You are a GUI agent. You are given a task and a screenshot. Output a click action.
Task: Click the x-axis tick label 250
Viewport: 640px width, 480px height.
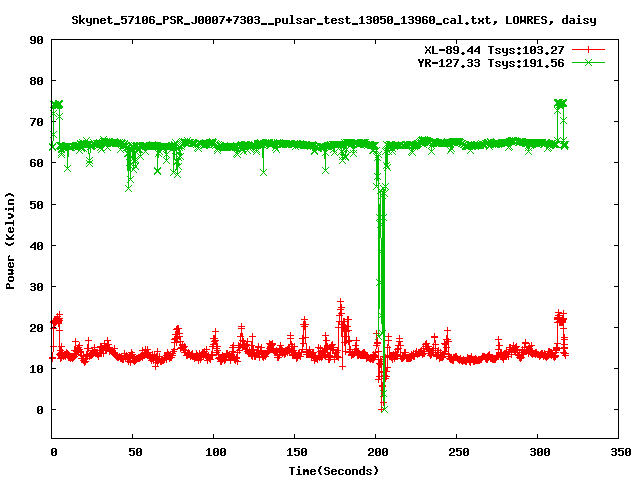coord(459,452)
